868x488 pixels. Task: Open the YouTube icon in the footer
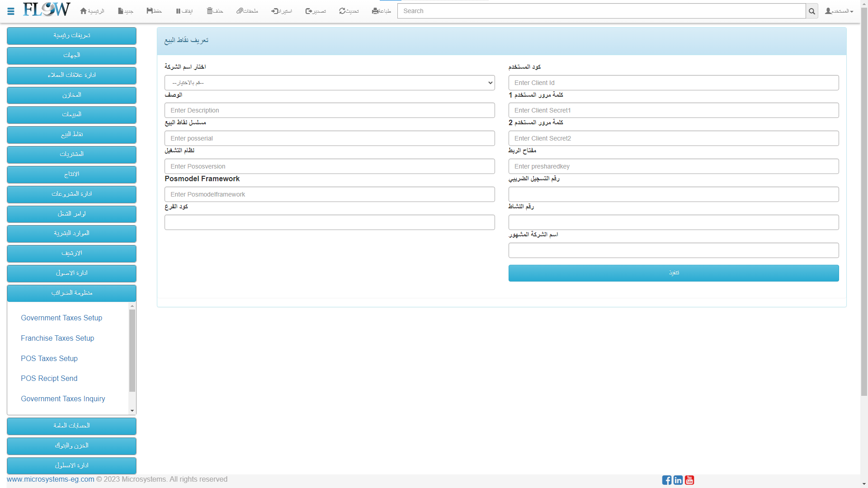(689, 480)
